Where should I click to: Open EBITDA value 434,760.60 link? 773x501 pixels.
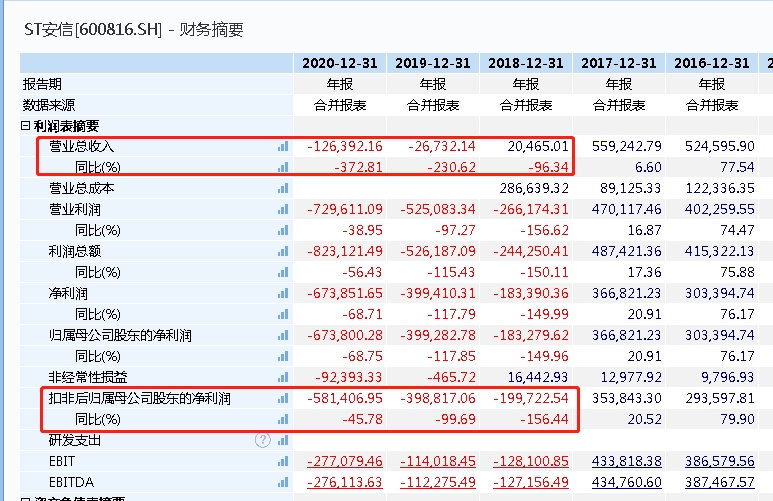tap(627, 482)
